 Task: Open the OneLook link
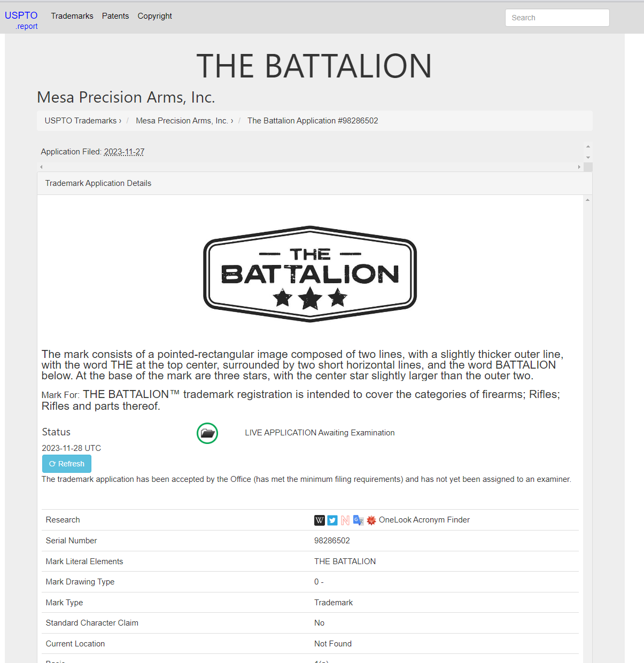395,520
